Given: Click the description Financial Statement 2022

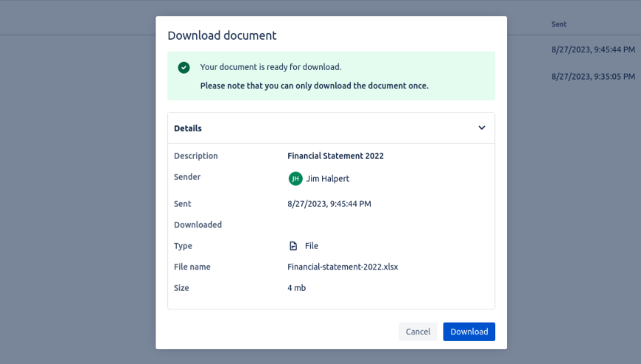Looking at the screenshot, I should tap(336, 155).
